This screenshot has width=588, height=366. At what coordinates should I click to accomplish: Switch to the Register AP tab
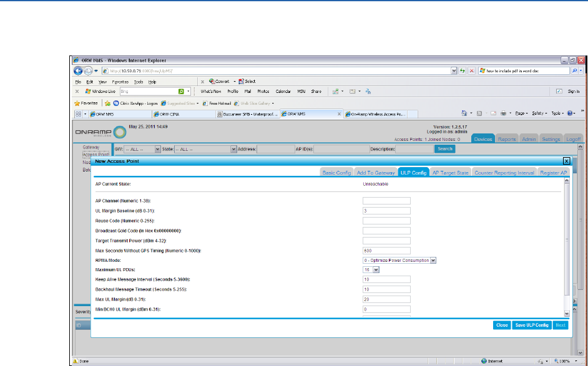(x=554, y=172)
